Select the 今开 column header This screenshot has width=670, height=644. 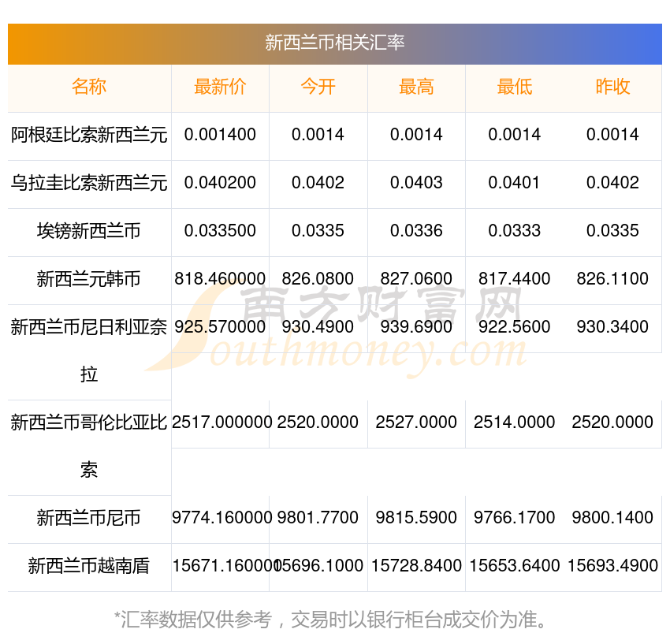[318, 87]
